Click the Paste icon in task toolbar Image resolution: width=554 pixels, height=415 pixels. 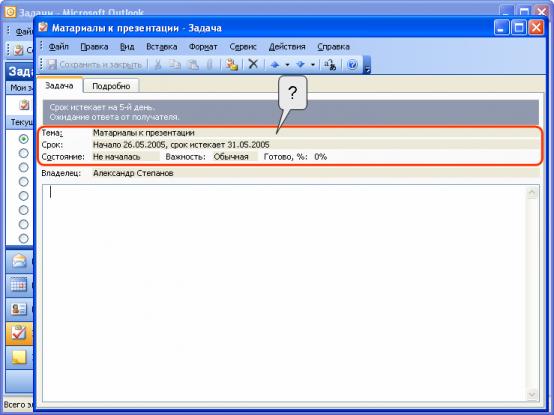(193, 64)
